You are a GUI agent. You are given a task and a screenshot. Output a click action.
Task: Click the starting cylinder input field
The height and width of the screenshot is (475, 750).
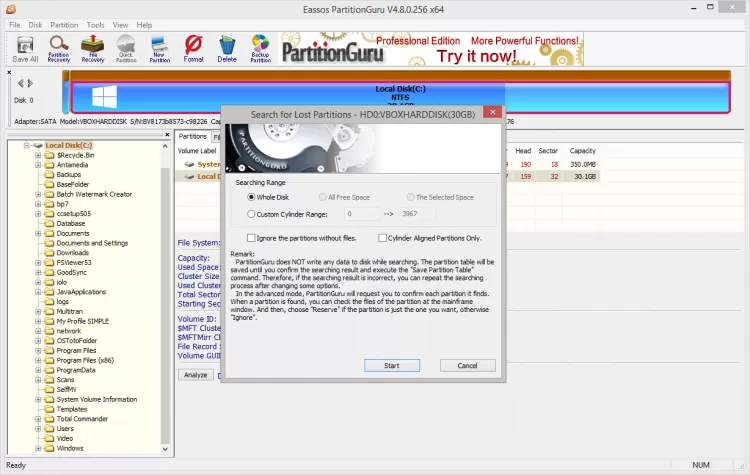click(x=362, y=214)
